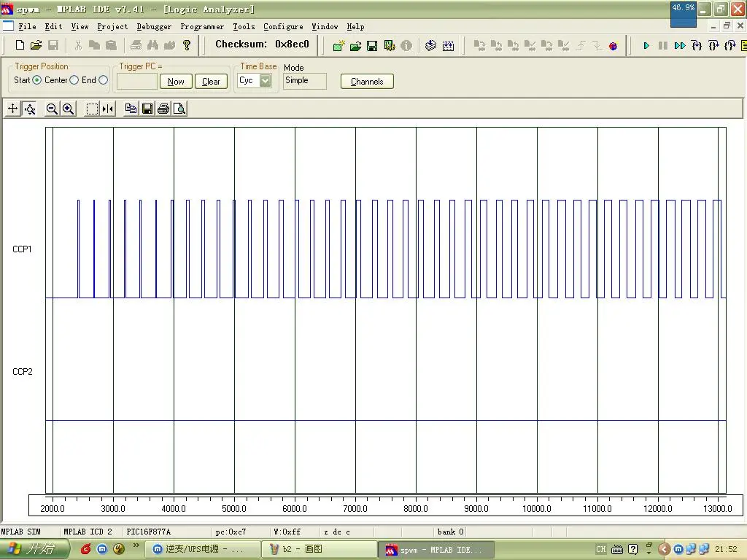The height and width of the screenshot is (560, 747).
Task: Click the Build All icon
Action: [x=449, y=46]
